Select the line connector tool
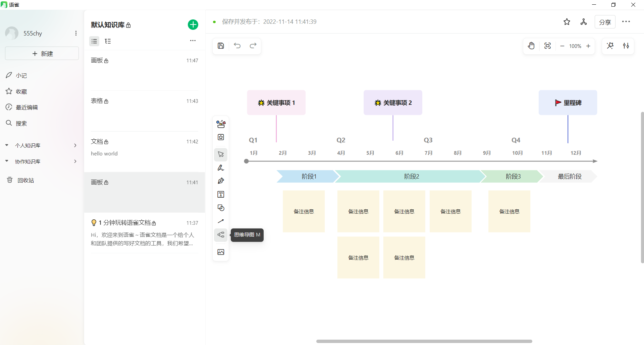 pos(221,221)
